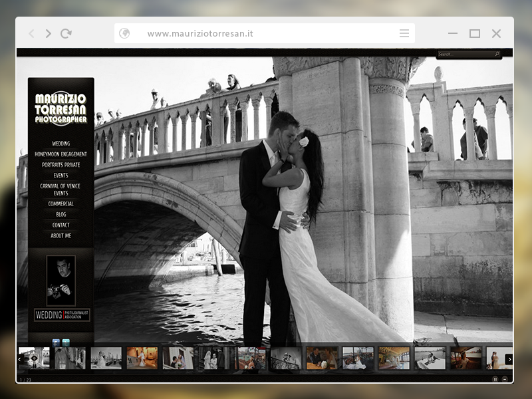The image size is (532, 399).
Task: Open the Contact page
Action: click(61, 225)
